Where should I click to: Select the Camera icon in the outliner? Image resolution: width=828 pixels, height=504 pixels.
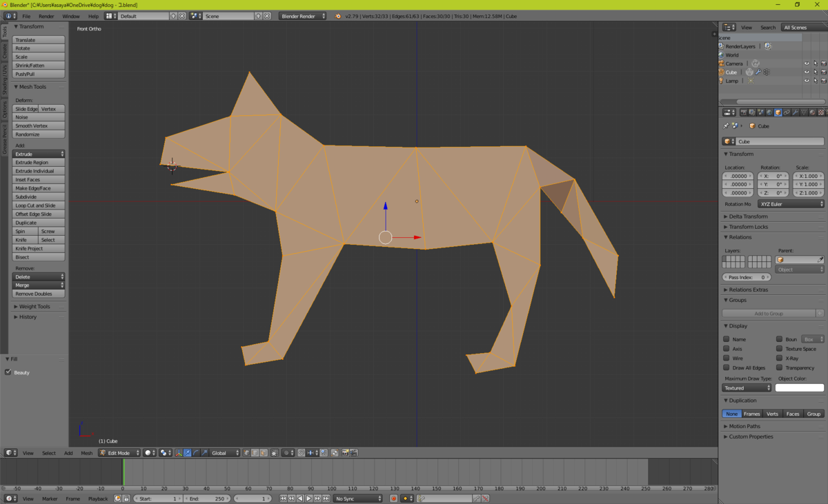(x=722, y=63)
